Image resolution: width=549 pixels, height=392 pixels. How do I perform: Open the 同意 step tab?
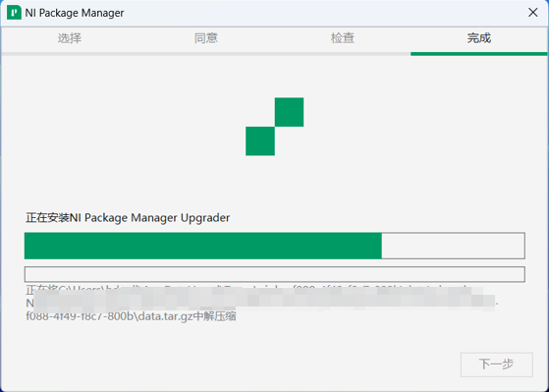click(206, 38)
